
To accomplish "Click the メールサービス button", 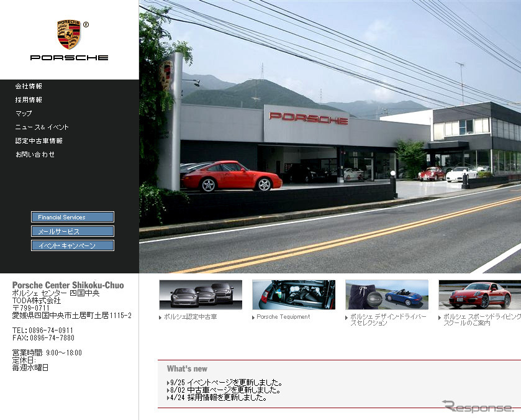I will click(x=73, y=231).
